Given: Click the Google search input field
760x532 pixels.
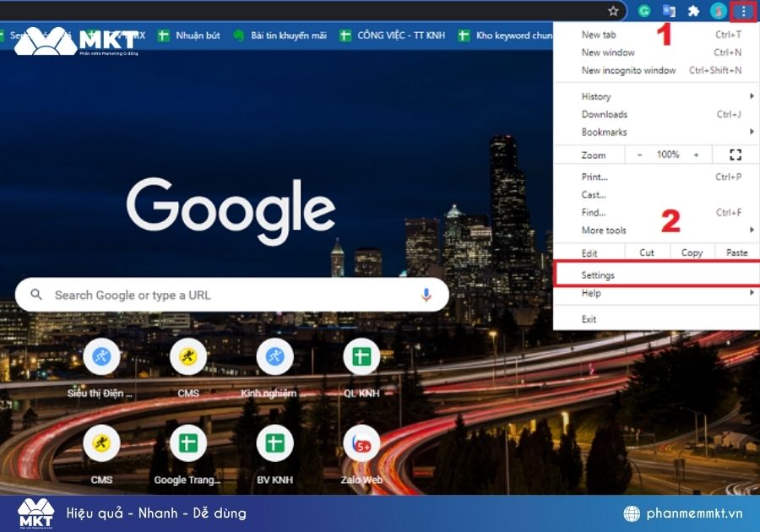Looking at the screenshot, I should (x=228, y=295).
